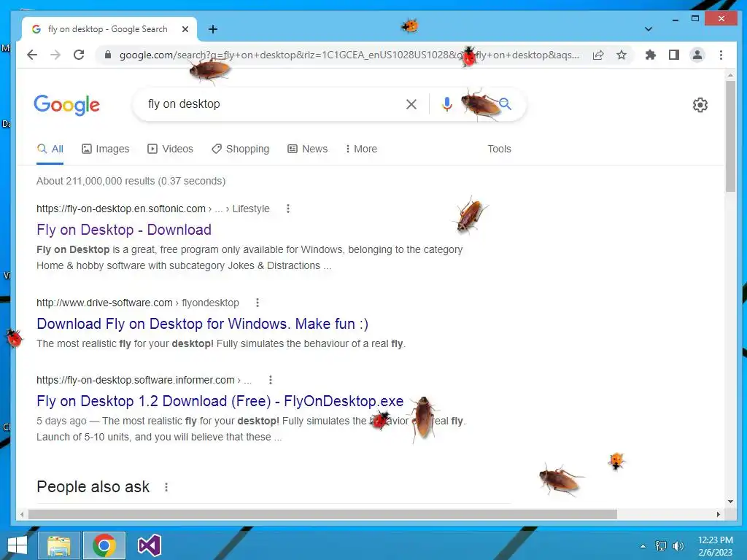The image size is (747, 560).
Task: Click the right arrow of horizontal scrollbar
Action: point(719,514)
